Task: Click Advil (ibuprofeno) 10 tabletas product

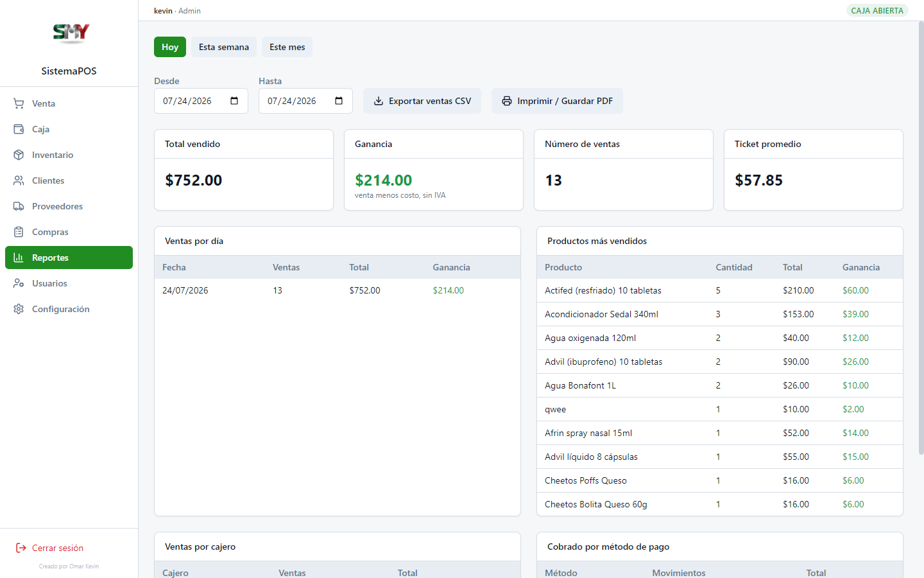Action: coord(603,362)
